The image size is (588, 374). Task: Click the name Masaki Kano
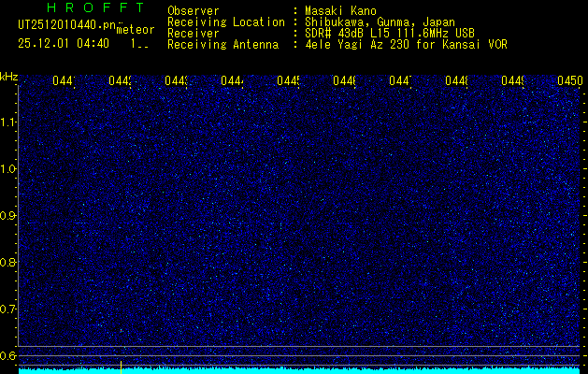click(340, 11)
